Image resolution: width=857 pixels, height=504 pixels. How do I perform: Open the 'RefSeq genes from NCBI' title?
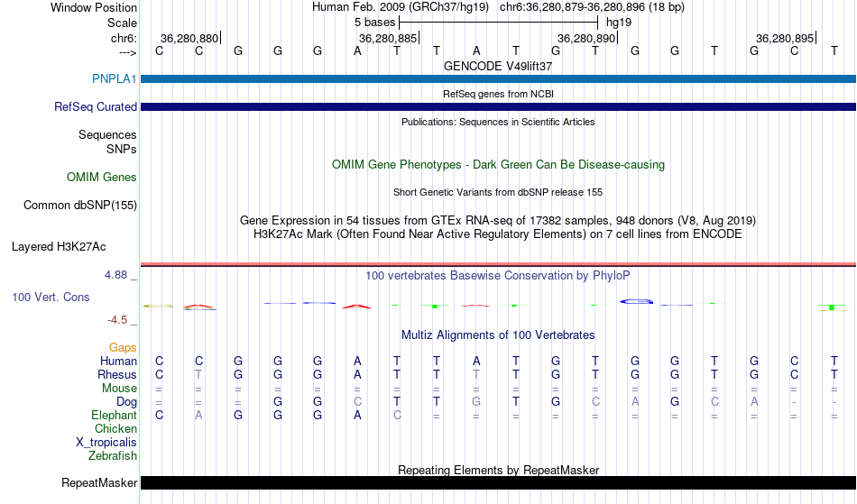coord(498,94)
